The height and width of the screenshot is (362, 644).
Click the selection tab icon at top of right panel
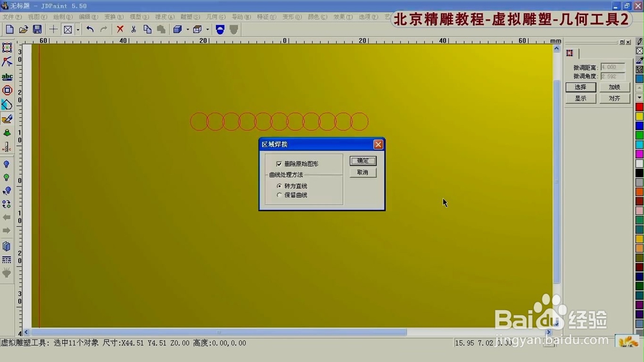[570, 53]
